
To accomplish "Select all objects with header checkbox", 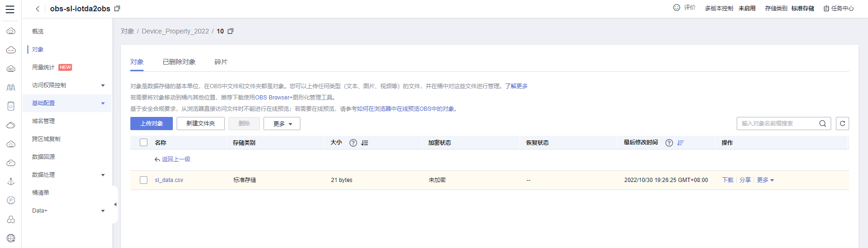I will pyautogui.click(x=144, y=142).
